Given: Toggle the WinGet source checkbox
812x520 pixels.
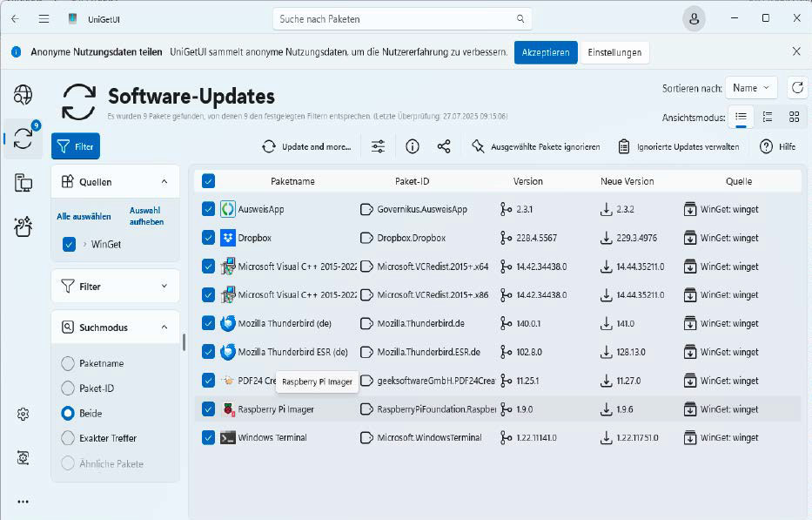Looking at the screenshot, I should click(x=69, y=244).
